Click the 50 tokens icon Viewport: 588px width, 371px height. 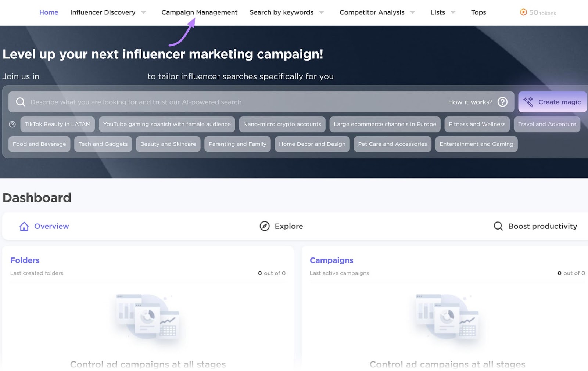tap(523, 12)
